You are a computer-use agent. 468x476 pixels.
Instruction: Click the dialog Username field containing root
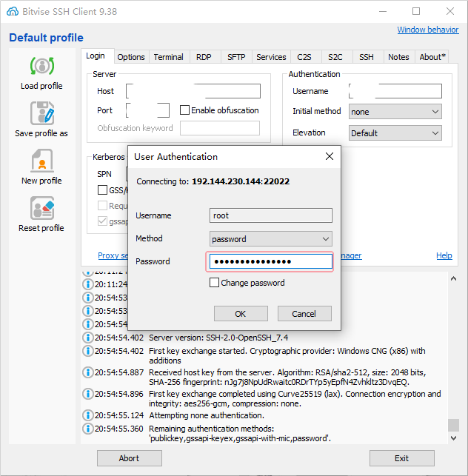[270, 215]
